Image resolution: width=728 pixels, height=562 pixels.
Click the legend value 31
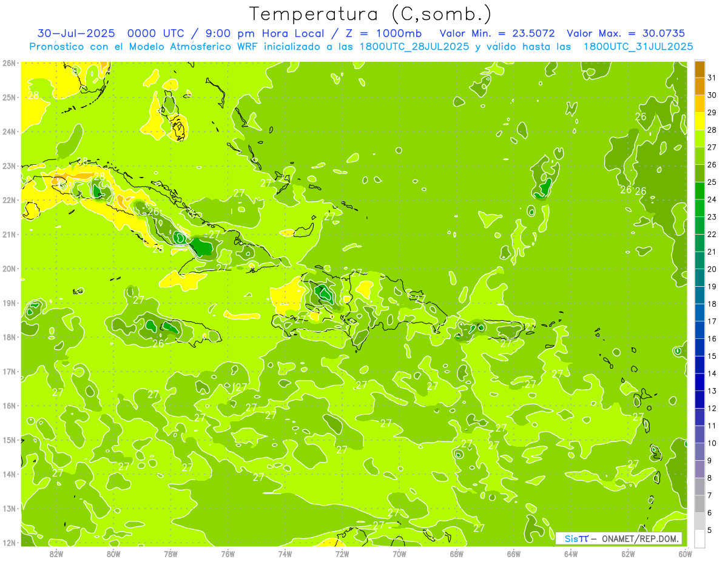point(712,78)
